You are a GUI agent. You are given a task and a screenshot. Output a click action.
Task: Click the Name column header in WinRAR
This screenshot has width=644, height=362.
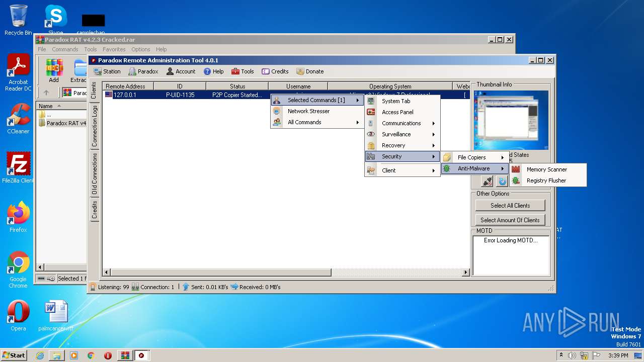(x=61, y=106)
